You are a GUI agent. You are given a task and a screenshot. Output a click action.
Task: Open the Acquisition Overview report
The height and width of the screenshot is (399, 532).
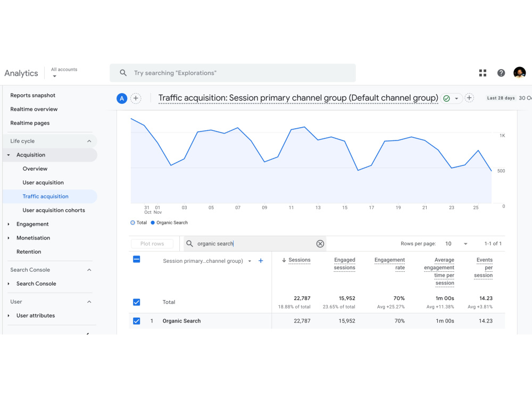pos(35,169)
